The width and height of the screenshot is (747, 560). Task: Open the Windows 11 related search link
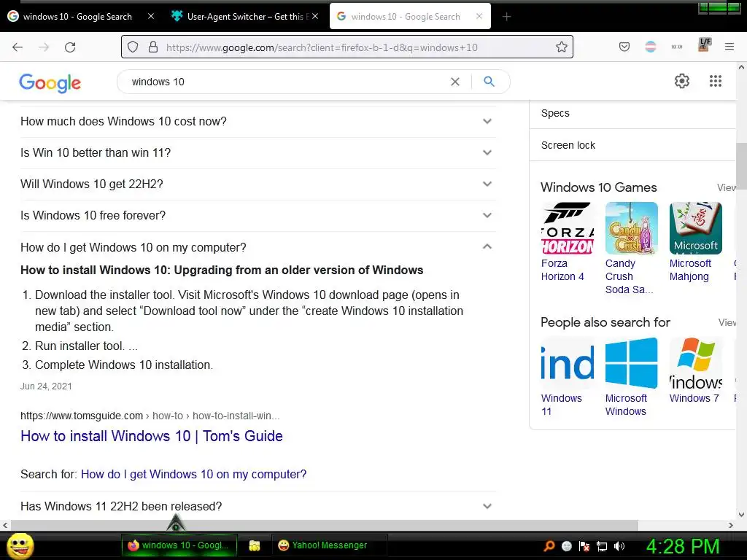pyautogui.click(x=561, y=405)
